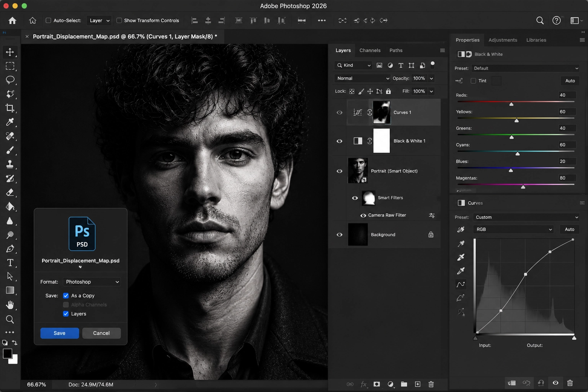Open the RGB channel dropdown
The width and height of the screenshot is (588, 392).
[513, 229]
